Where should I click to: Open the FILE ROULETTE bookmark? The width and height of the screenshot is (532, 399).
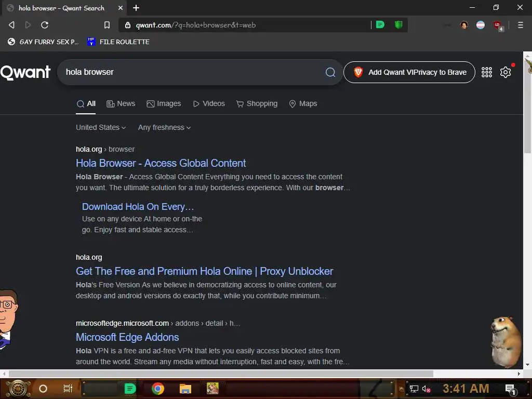[x=118, y=42]
